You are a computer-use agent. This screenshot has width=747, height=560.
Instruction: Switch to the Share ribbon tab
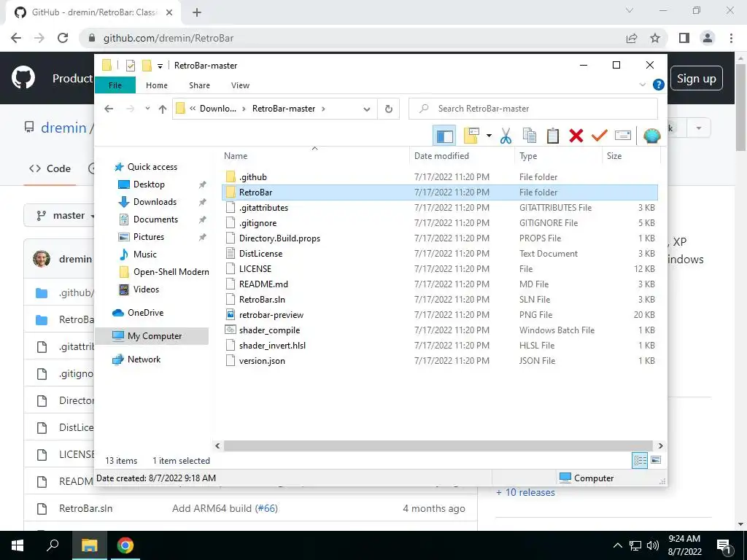(199, 85)
